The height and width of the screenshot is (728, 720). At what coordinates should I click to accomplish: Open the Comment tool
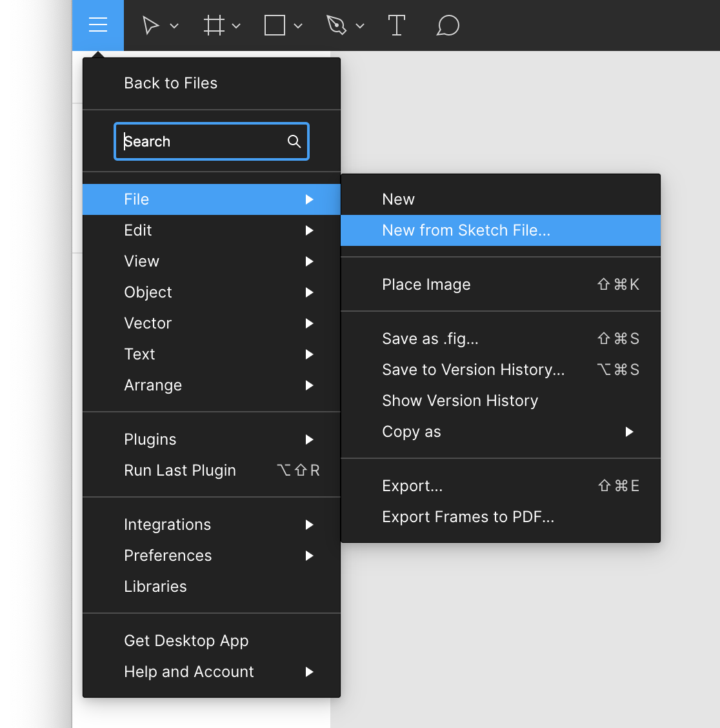coord(447,25)
